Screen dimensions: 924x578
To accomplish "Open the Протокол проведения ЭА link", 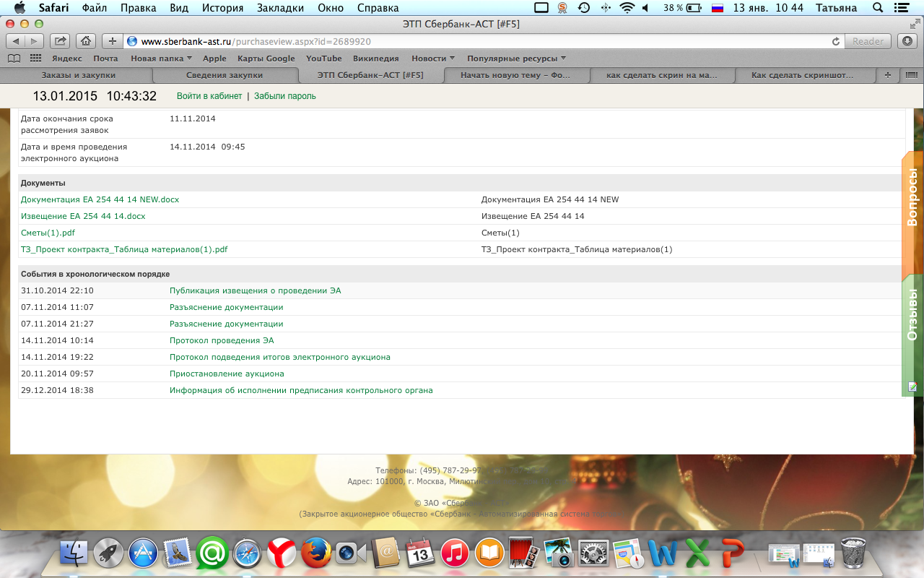I will tap(222, 340).
